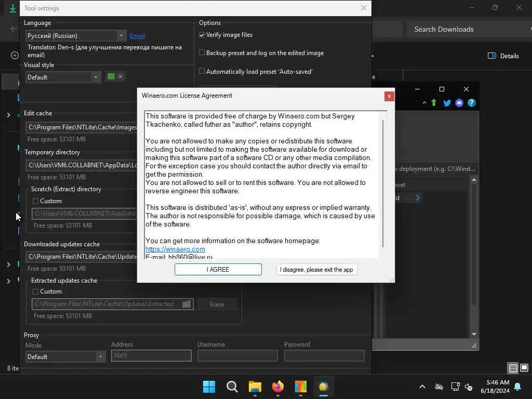Switch Explorer to large thumbnails view icon

pyautogui.click(x=524, y=368)
